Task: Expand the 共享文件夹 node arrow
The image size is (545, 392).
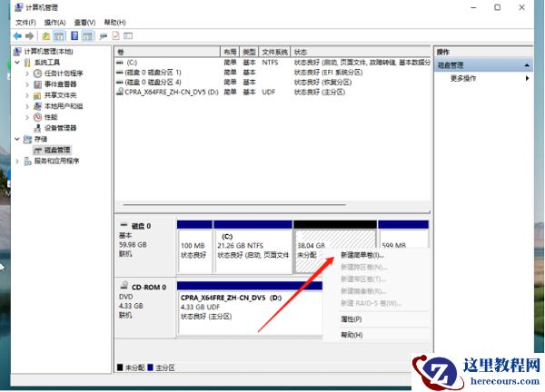Action: pyautogui.click(x=27, y=95)
